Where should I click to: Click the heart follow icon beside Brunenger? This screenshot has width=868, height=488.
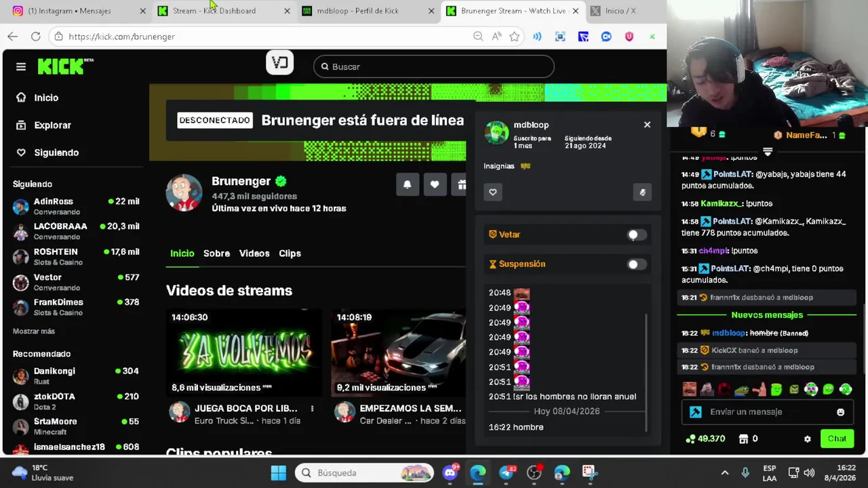tap(435, 184)
